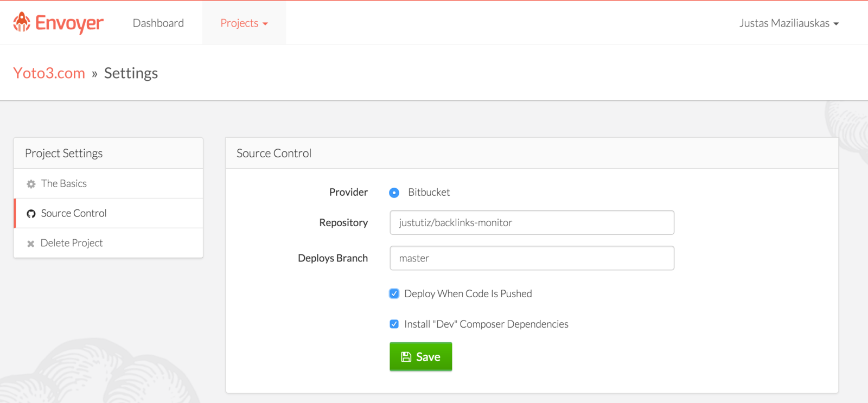The height and width of the screenshot is (403, 868).
Task: Click the Deploy When Code Is Pushed label
Action: tap(468, 293)
